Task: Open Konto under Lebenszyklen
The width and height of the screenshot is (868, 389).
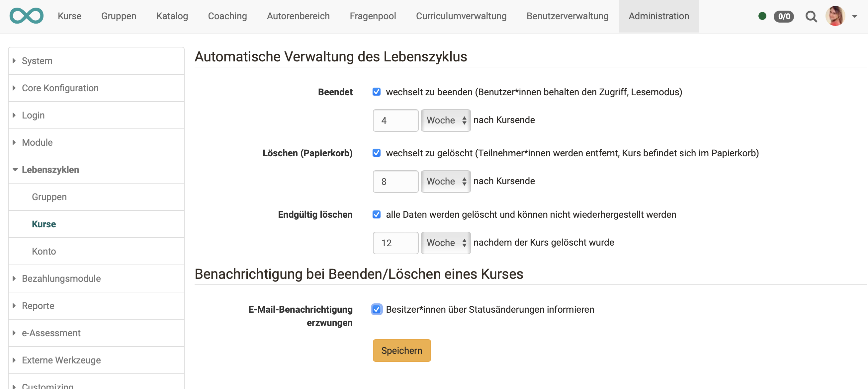Action: [x=96, y=251]
